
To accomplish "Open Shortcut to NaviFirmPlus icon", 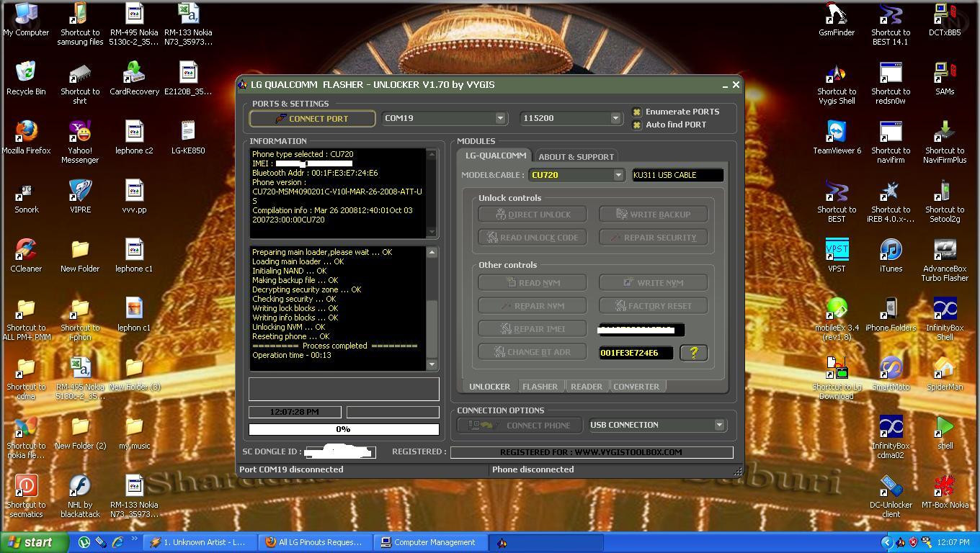I will tap(945, 142).
